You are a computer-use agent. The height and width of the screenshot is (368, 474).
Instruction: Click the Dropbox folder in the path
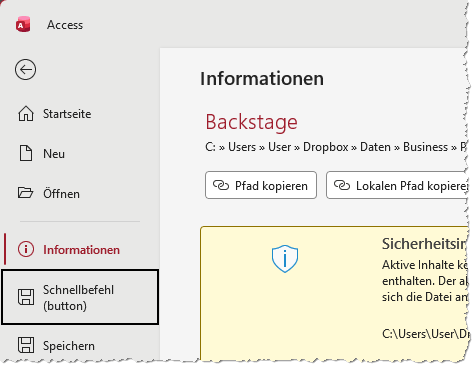click(325, 147)
